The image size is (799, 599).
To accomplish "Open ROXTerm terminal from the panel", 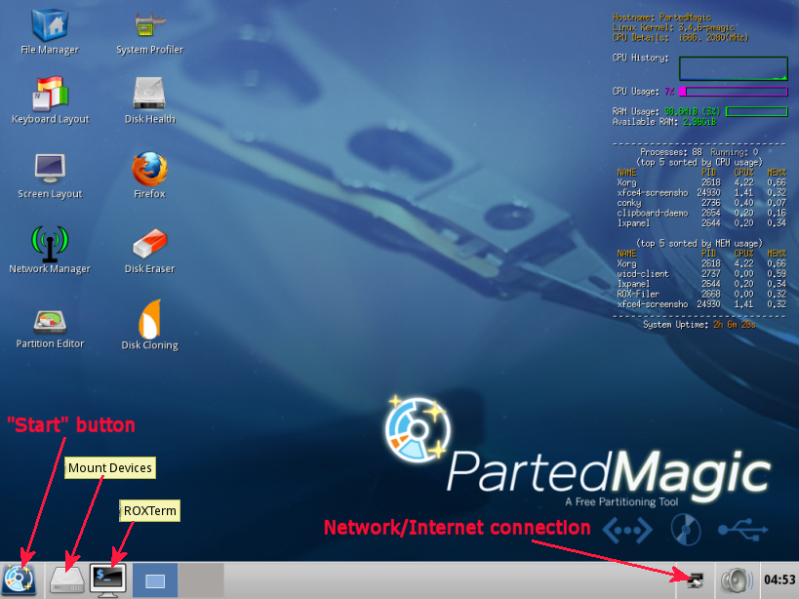I will click(109, 580).
